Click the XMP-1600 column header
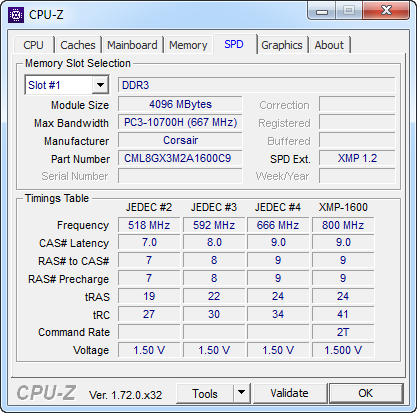 343,207
